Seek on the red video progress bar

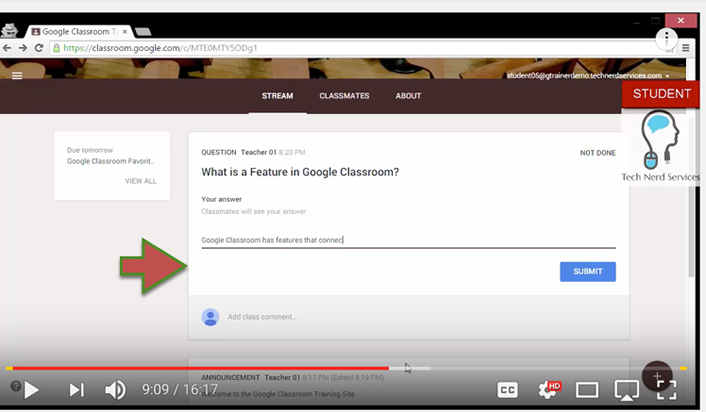pyautogui.click(x=200, y=368)
